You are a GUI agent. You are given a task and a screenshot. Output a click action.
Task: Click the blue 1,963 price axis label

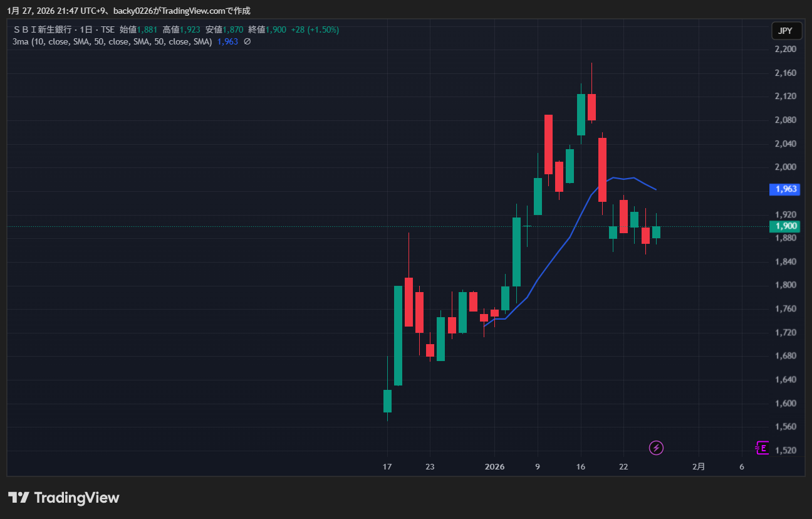(786, 189)
